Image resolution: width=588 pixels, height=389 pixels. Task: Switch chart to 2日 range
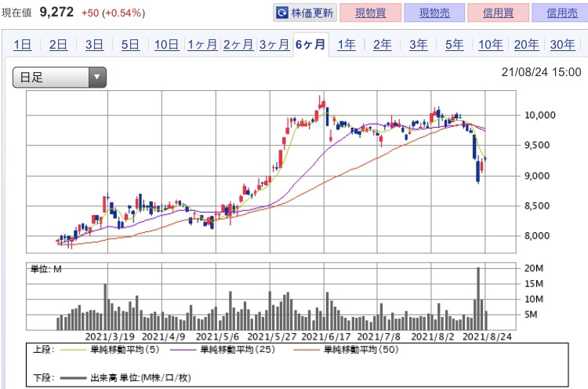[x=58, y=45]
